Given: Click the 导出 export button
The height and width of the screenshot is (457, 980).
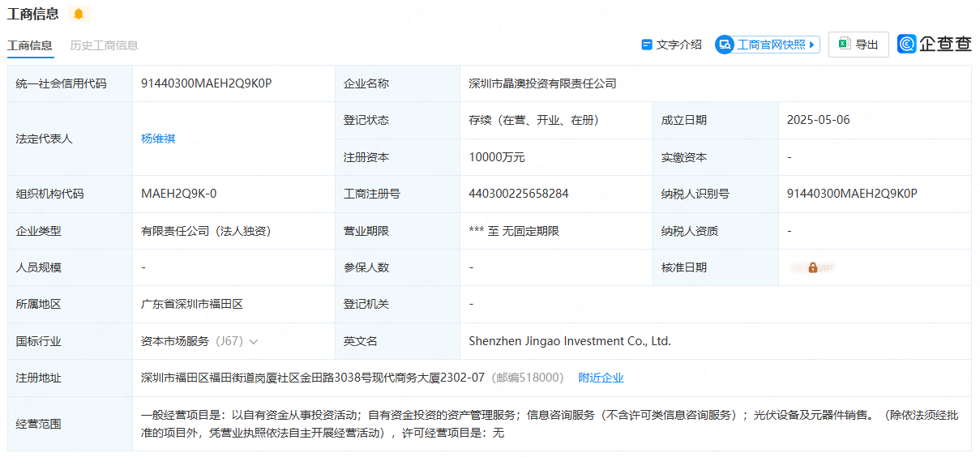Looking at the screenshot, I should (x=858, y=45).
